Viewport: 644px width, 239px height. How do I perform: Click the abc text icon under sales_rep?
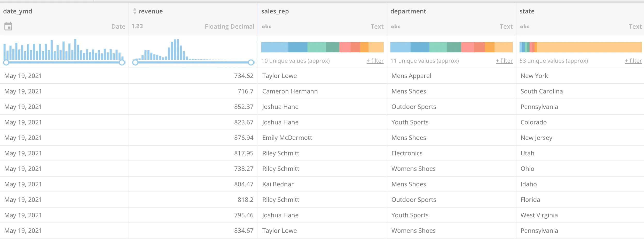pos(266,26)
